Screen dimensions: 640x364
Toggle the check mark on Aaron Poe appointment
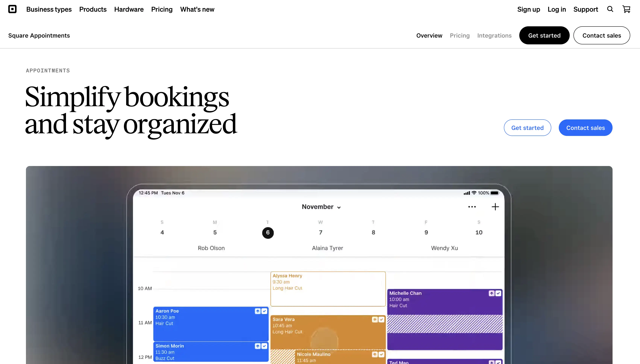[x=264, y=311]
